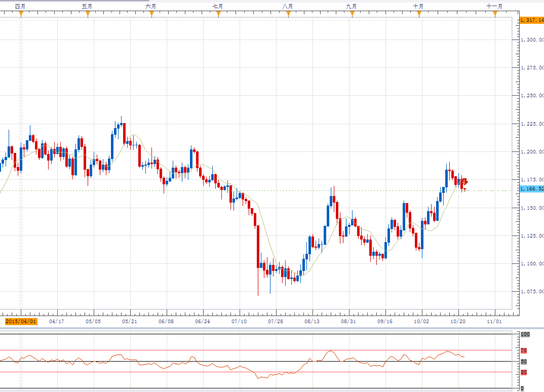The width and height of the screenshot is (544, 392).
Task: Click the orange triangle marker below 八月
Action: coord(288,14)
